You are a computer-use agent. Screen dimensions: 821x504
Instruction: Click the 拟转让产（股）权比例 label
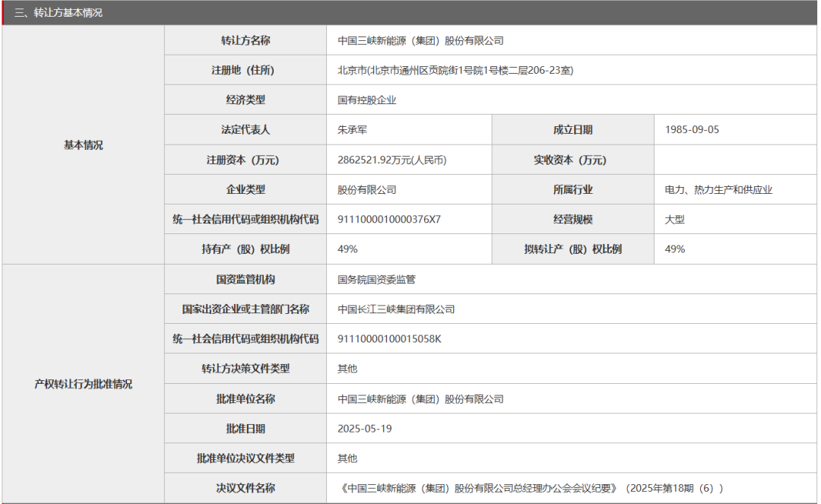point(573,249)
